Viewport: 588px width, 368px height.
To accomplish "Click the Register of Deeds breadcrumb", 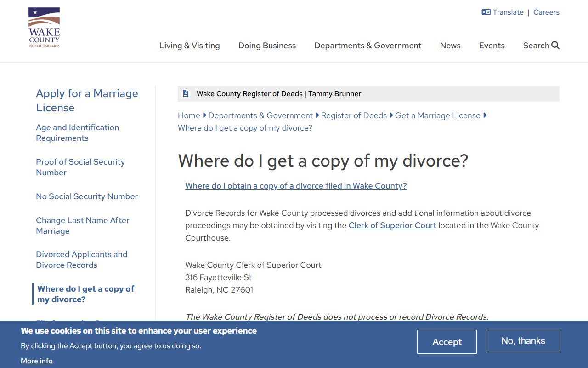I will [354, 115].
